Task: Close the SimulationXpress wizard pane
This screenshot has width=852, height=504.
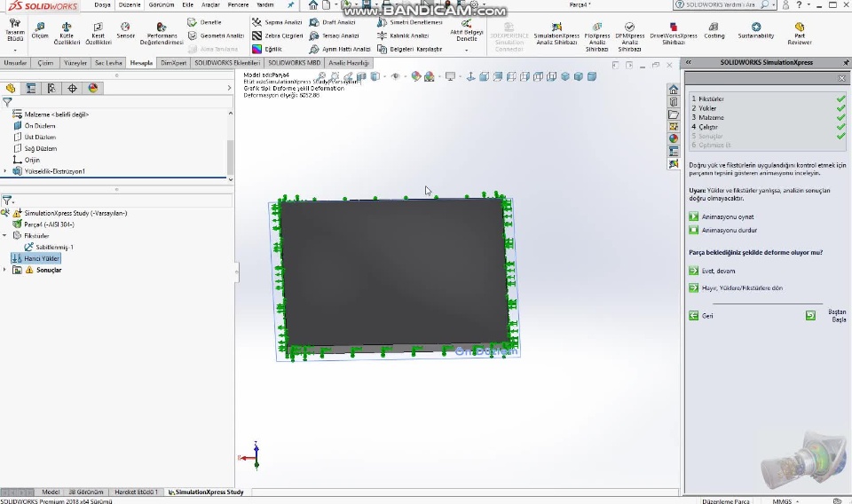Action: pyautogui.click(x=841, y=79)
